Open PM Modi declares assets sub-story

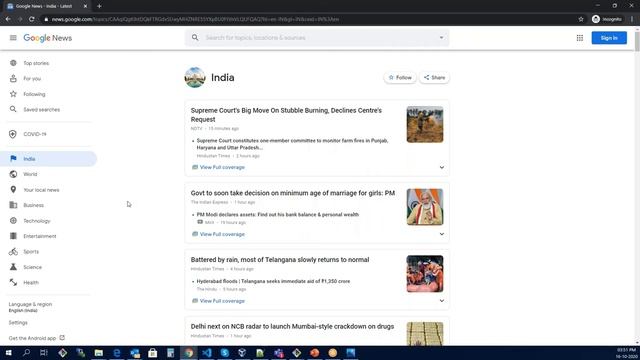point(278,214)
